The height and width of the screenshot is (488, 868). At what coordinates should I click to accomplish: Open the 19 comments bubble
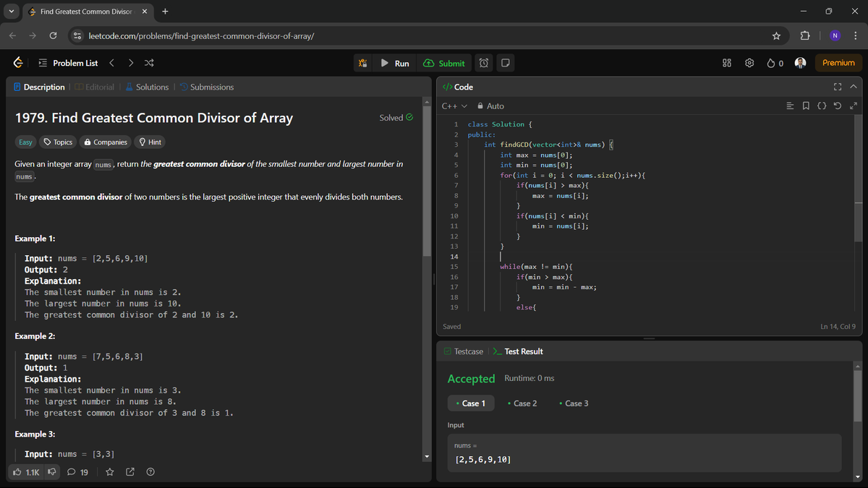(x=78, y=472)
